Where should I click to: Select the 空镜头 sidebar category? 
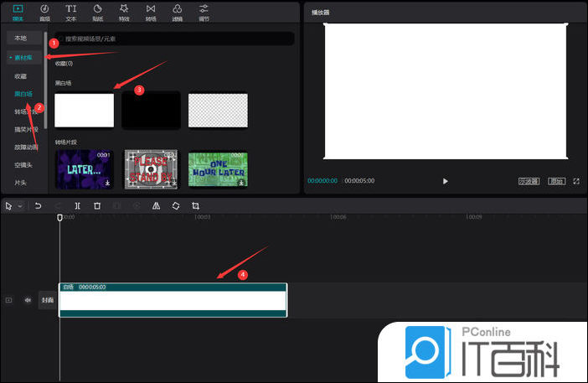23,164
